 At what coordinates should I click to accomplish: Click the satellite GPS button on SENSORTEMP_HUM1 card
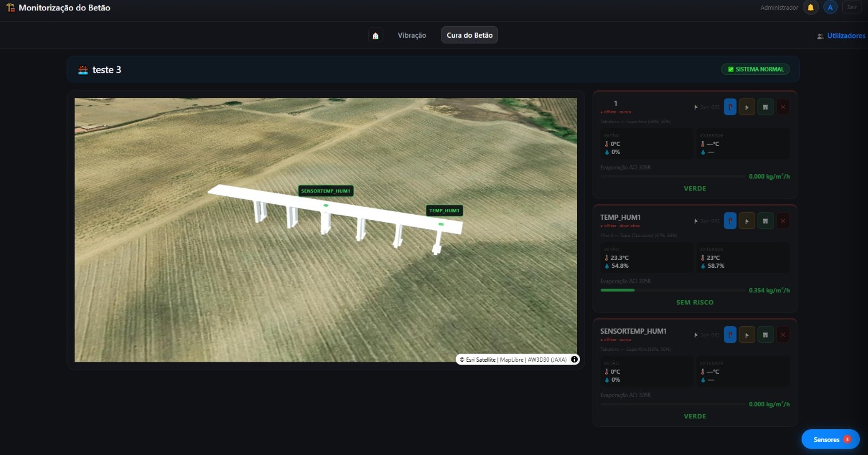(747, 335)
